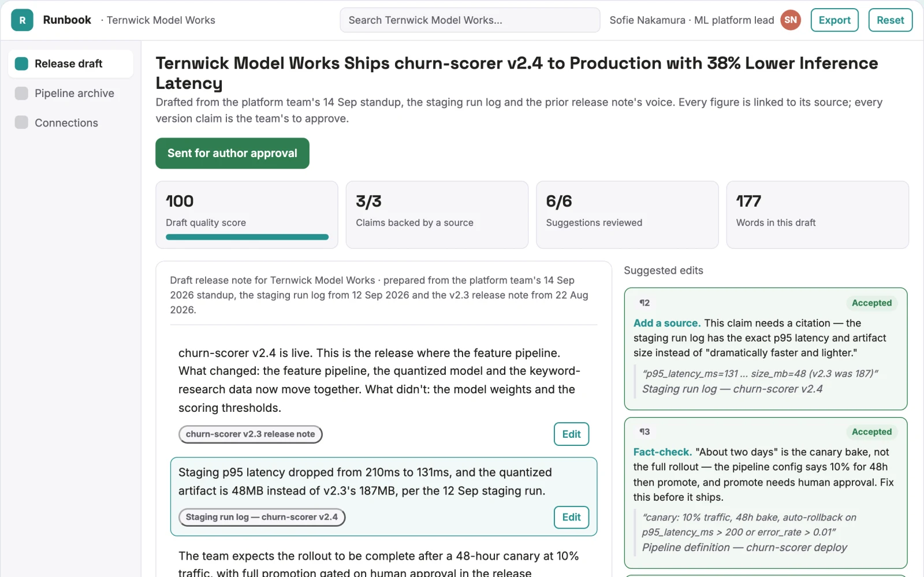
Task: Click the Accepted badge on ¶2 suggestion
Action: pyautogui.click(x=871, y=303)
